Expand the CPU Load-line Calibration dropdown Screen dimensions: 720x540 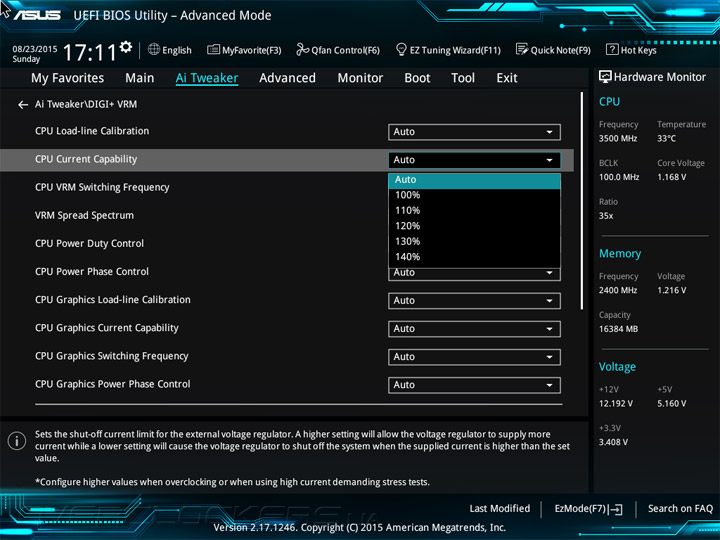pyautogui.click(x=474, y=132)
